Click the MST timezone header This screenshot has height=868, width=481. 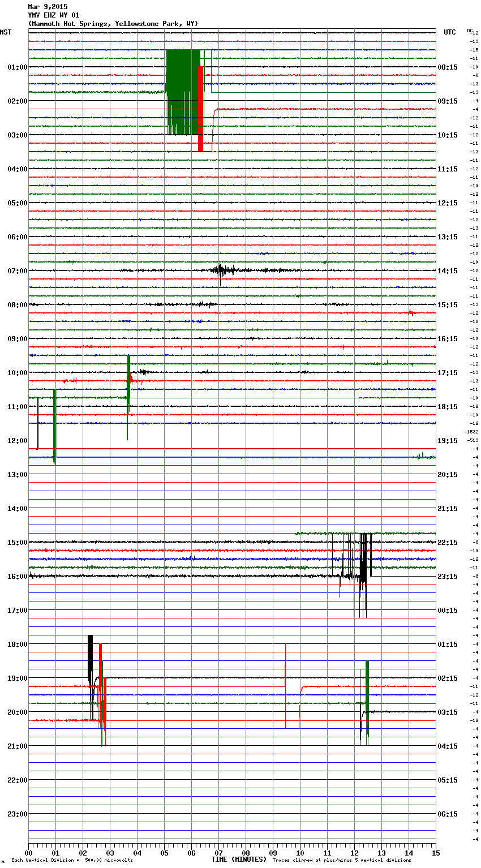(x=6, y=32)
